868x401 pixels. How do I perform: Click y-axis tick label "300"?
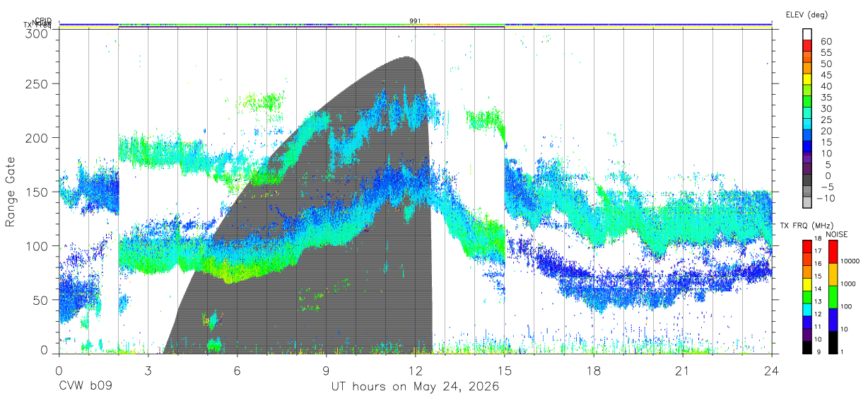pyautogui.click(x=36, y=33)
